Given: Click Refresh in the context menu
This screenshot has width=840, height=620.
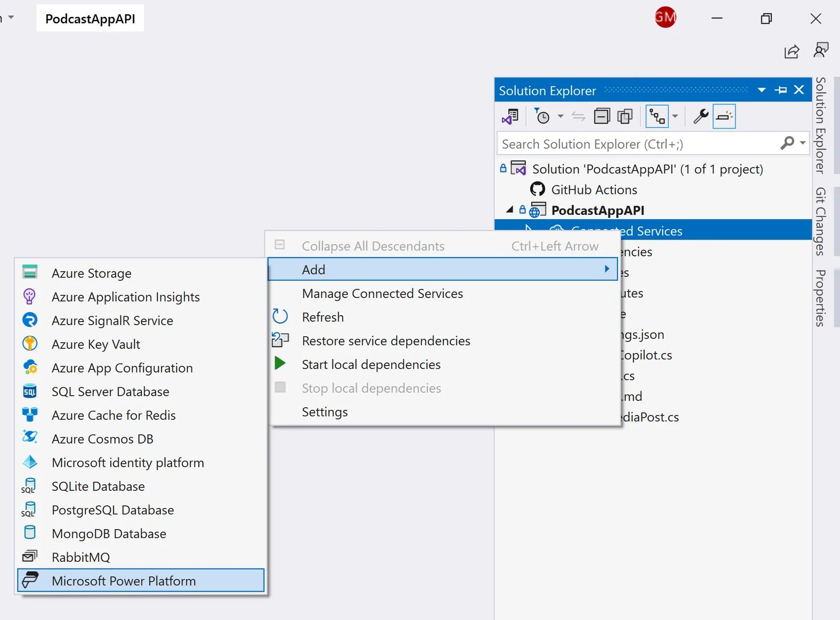Looking at the screenshot, I should [x=443, y=317].
